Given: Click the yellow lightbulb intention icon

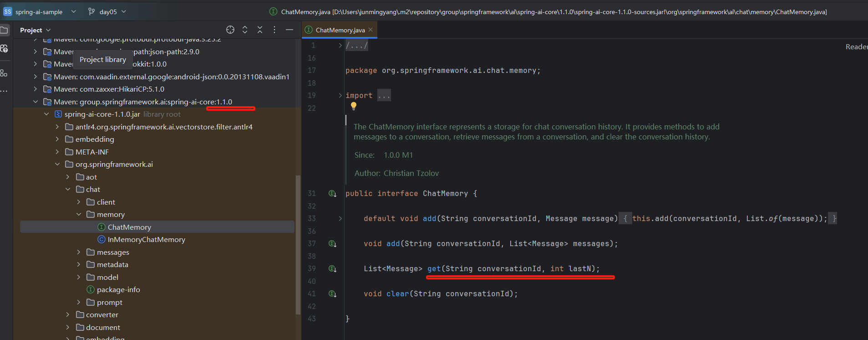Looking at the screenshot, I should (354, 106).
